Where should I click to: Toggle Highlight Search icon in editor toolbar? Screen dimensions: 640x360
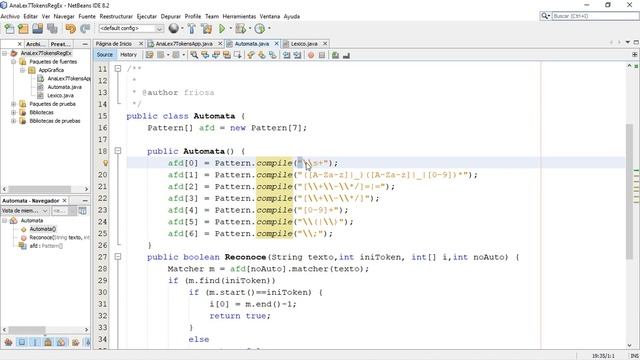tap(227, 55)
